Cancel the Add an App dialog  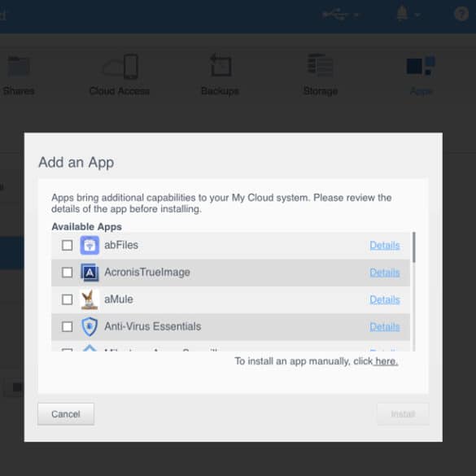coord(66,414)
